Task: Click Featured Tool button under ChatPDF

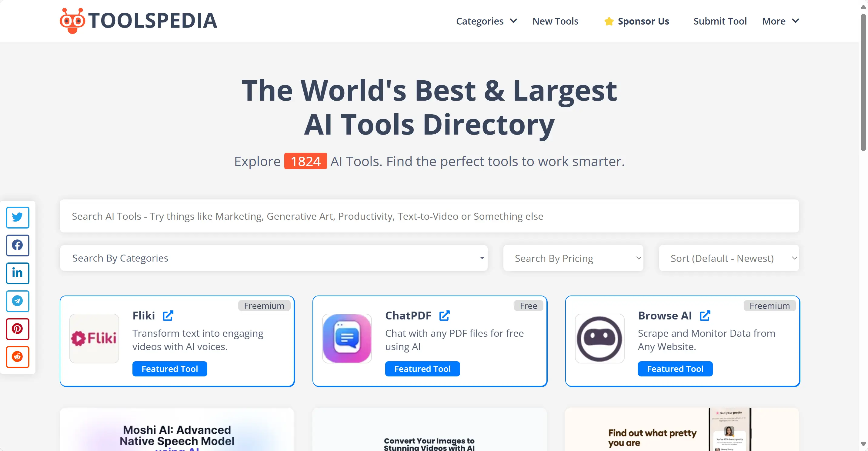Action: tap(422, 369)
